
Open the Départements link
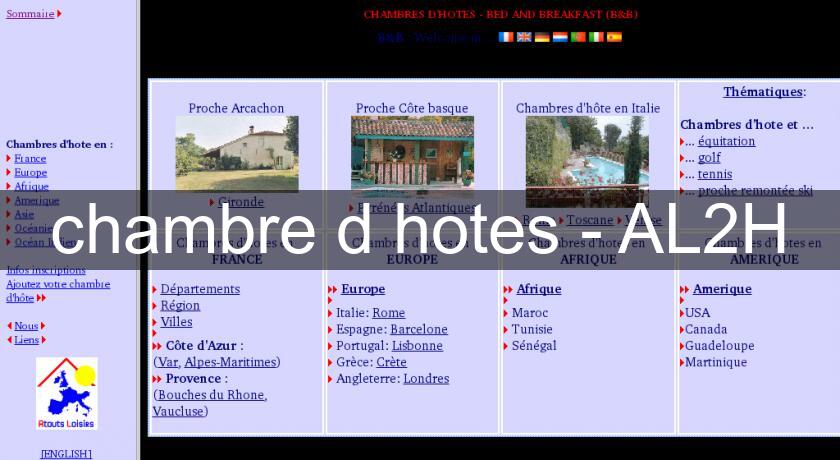pyautogui.click(x=200, y=289)
